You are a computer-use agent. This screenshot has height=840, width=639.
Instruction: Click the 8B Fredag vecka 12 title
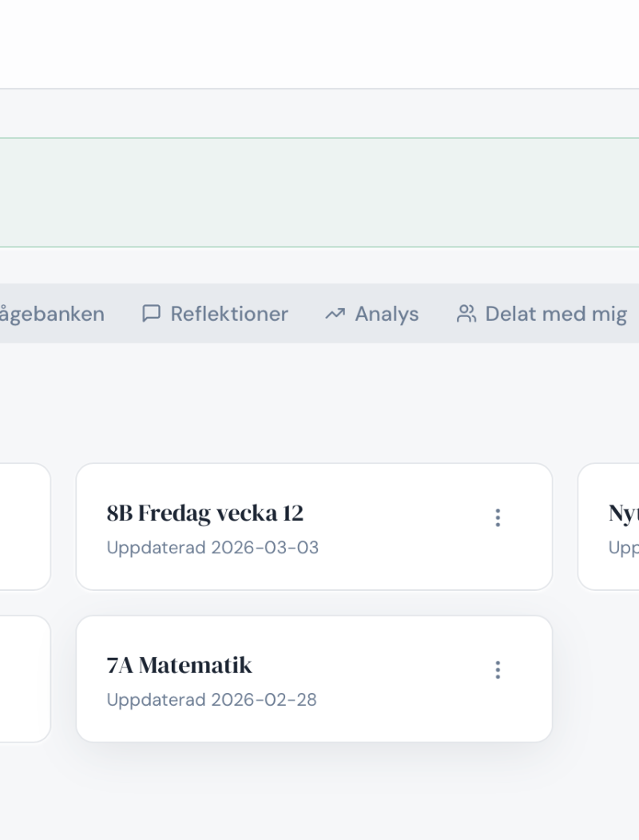pyautogui.click(x=205, y=513)
